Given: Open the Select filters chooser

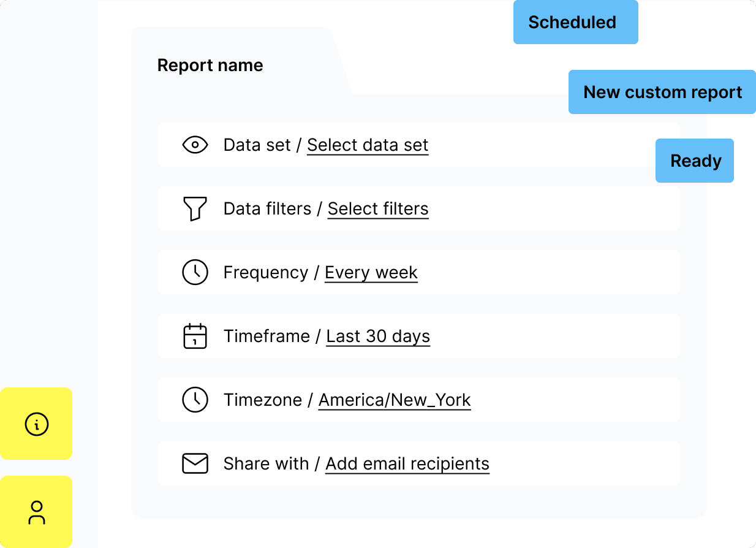Looking at the screenshot, I should click(x=378, y=208).
